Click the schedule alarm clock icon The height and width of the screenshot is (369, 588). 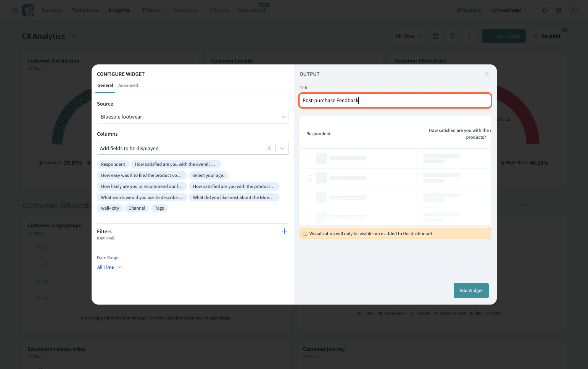[x=436, y=36]
